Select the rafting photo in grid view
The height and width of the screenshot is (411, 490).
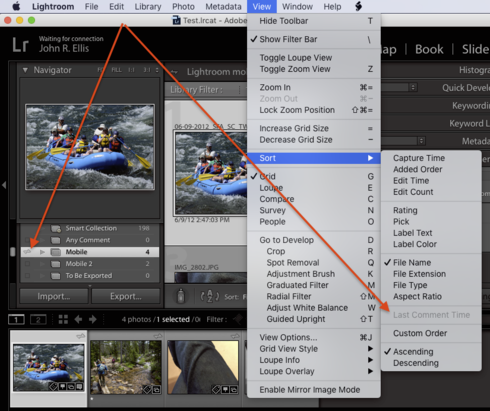pyautogui.click(x=211, y=173)
